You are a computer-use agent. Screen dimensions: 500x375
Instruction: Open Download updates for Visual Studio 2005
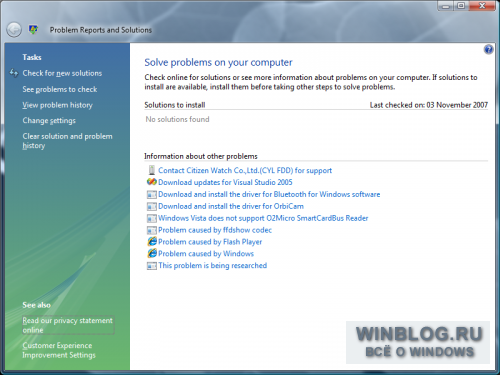tap(225, 182)
